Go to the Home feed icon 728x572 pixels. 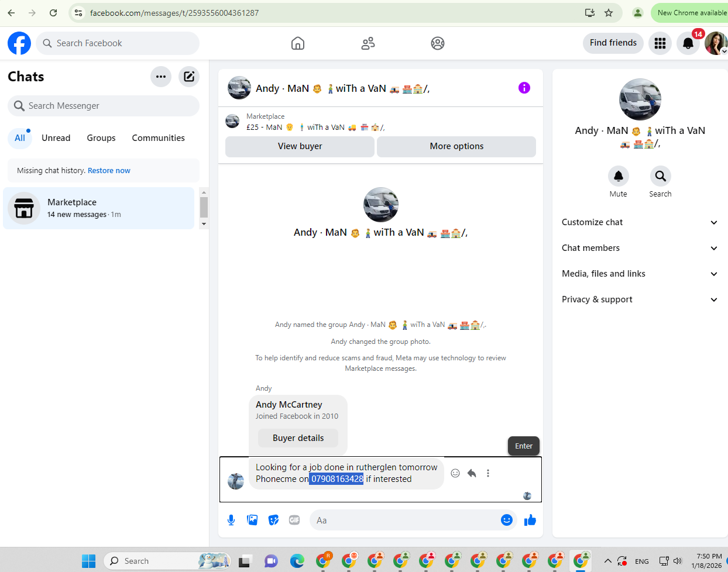[x=298, y=43]
